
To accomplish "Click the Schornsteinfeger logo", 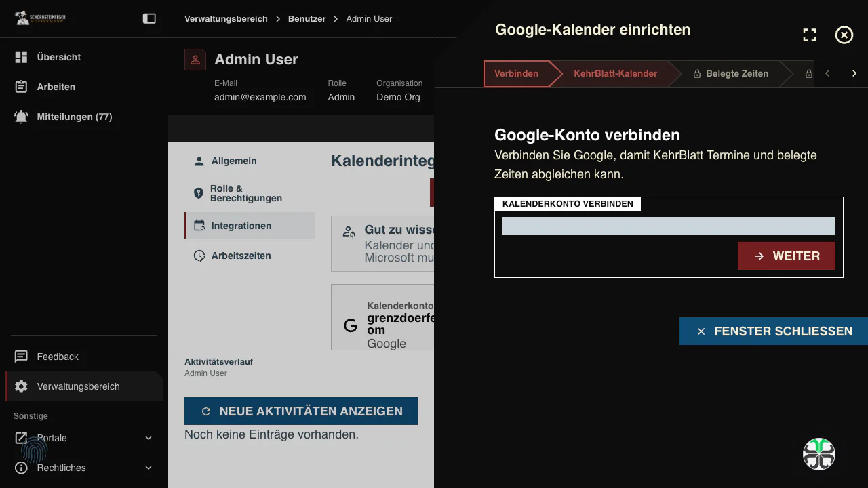I will click(x=41, y=18).
